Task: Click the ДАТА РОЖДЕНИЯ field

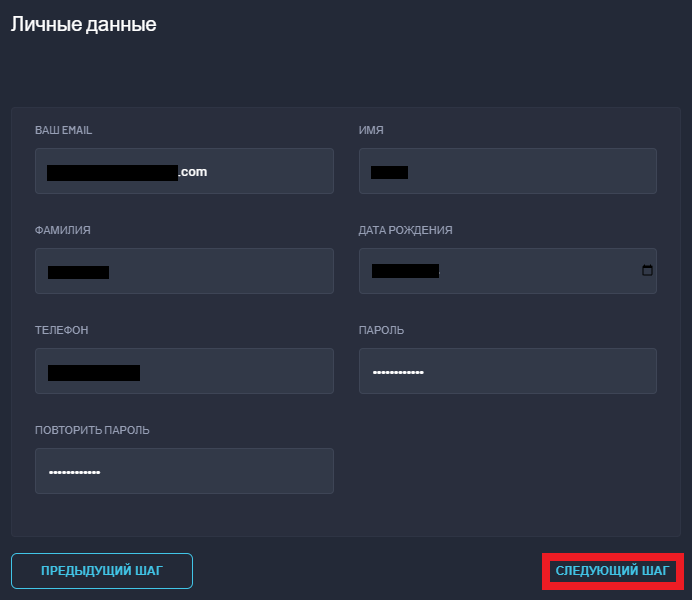Action: coord(508,271)
